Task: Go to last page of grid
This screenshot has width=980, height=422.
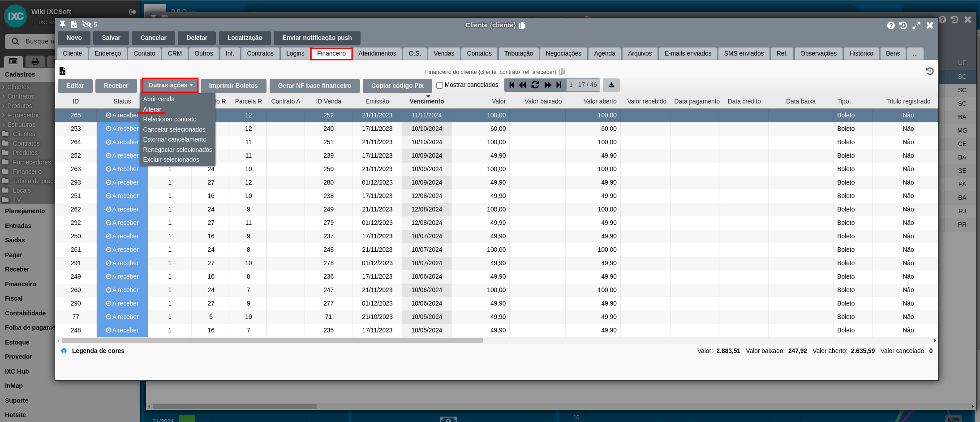Action: [559, 85]
